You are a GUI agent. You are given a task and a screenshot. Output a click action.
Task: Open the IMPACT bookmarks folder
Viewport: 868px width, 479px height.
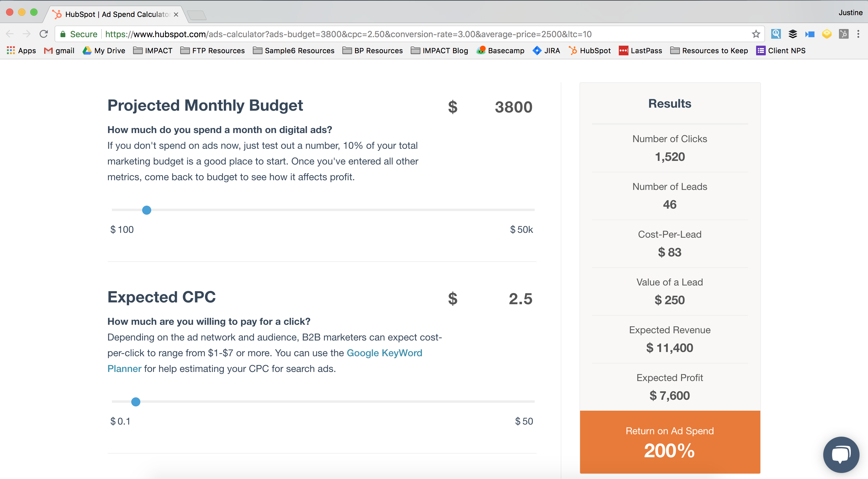tap(153, 51)
